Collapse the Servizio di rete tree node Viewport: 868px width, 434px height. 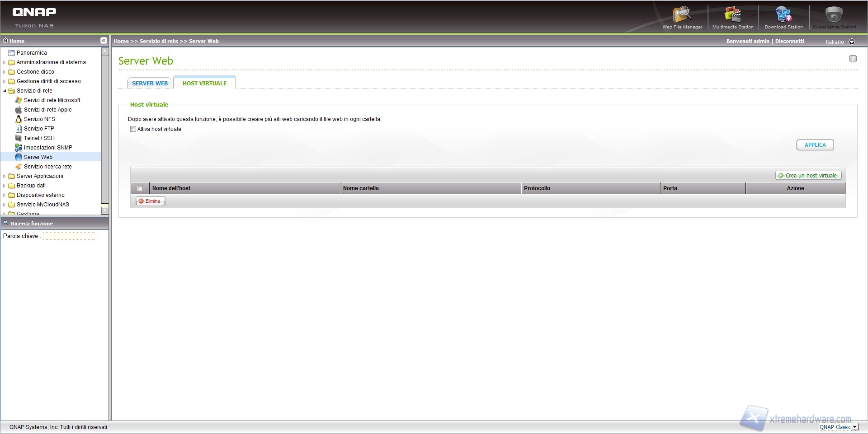[x=5, y=91]
